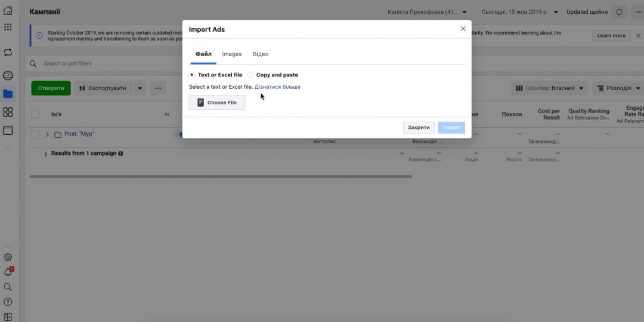
Task: Check the select-all checkbox in table header
Action: coord(35,114)
